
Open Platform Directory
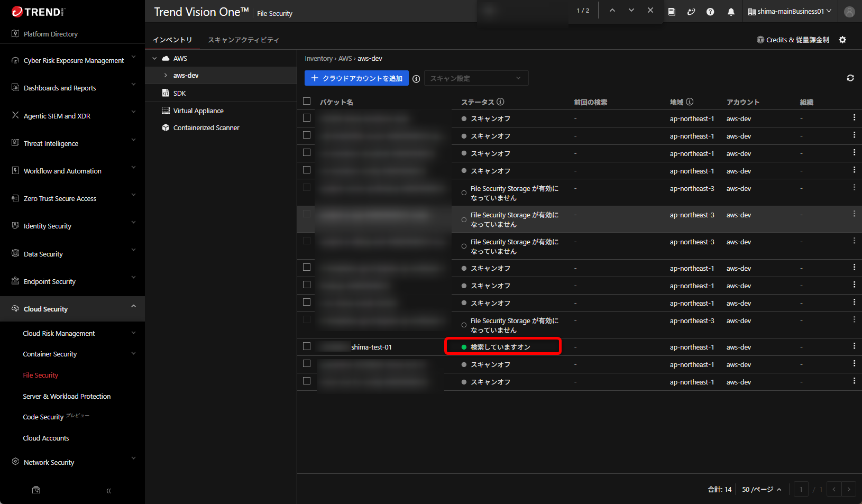(51, 34)
